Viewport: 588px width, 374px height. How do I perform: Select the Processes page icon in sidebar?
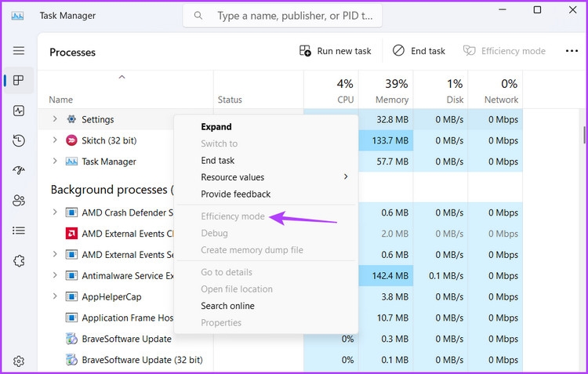19,80
